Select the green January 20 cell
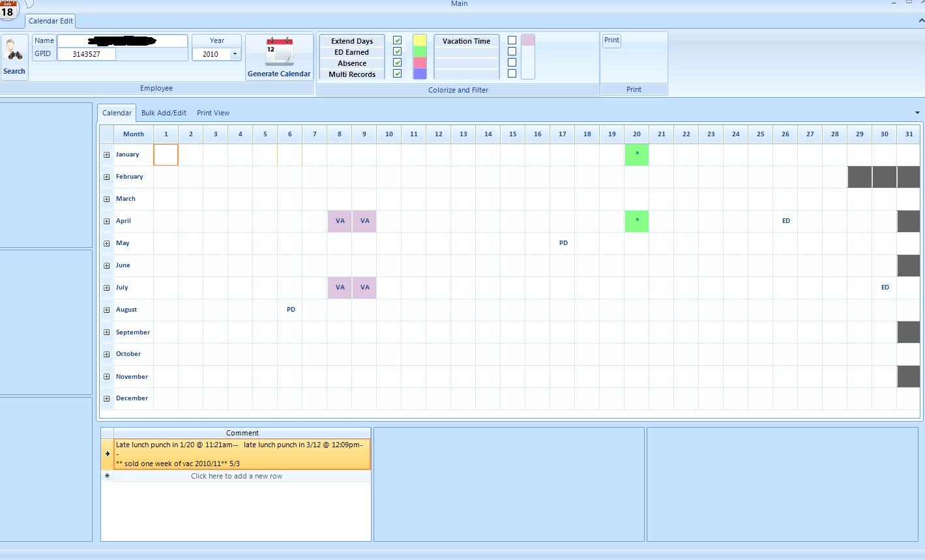Screen dimensions: 925x560 point(637,155)
